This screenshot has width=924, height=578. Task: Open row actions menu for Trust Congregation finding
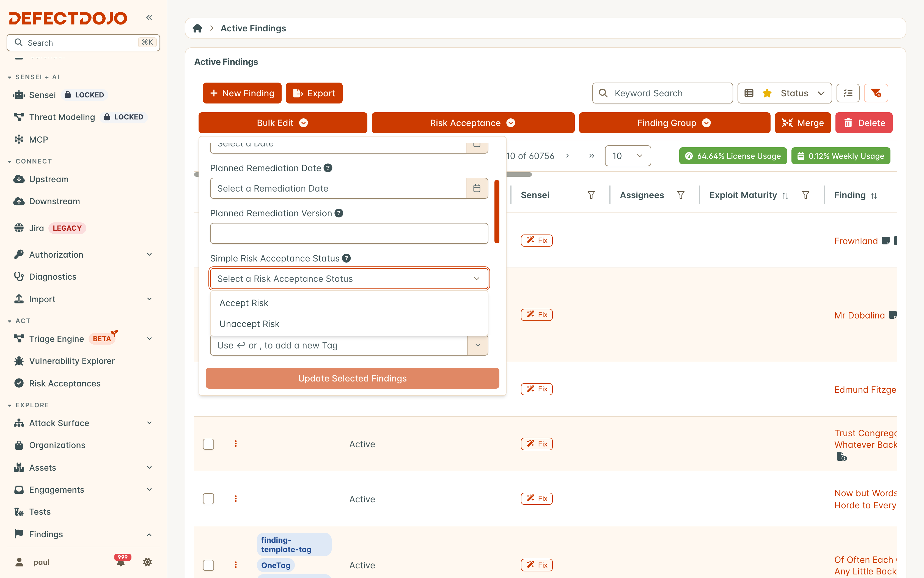(x=236, y=443)
